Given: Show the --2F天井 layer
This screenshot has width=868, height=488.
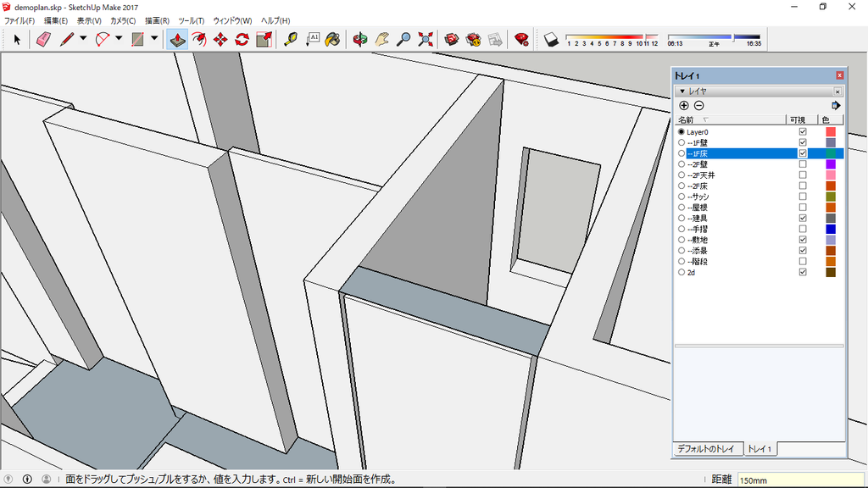Looking at the screenshot, I should (x=803, y=175).
